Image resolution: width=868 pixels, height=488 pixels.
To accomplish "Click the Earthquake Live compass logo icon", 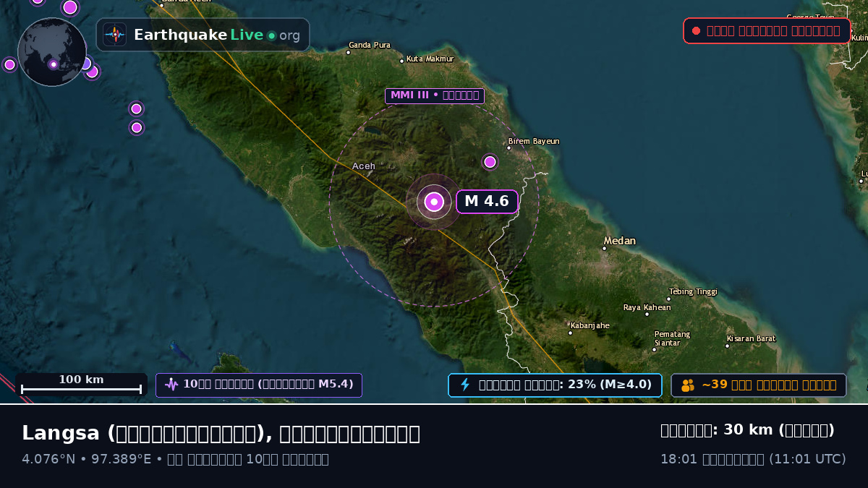I will click(x=114, y=35).
